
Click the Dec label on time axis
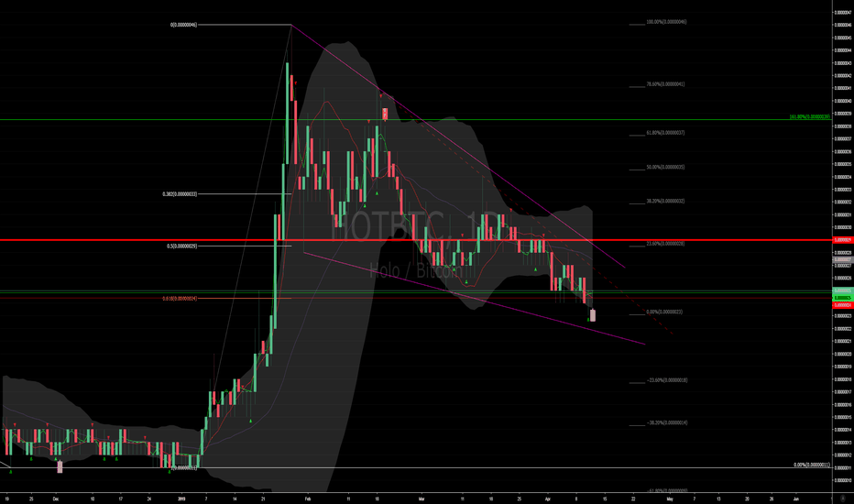tap(56, 499)
